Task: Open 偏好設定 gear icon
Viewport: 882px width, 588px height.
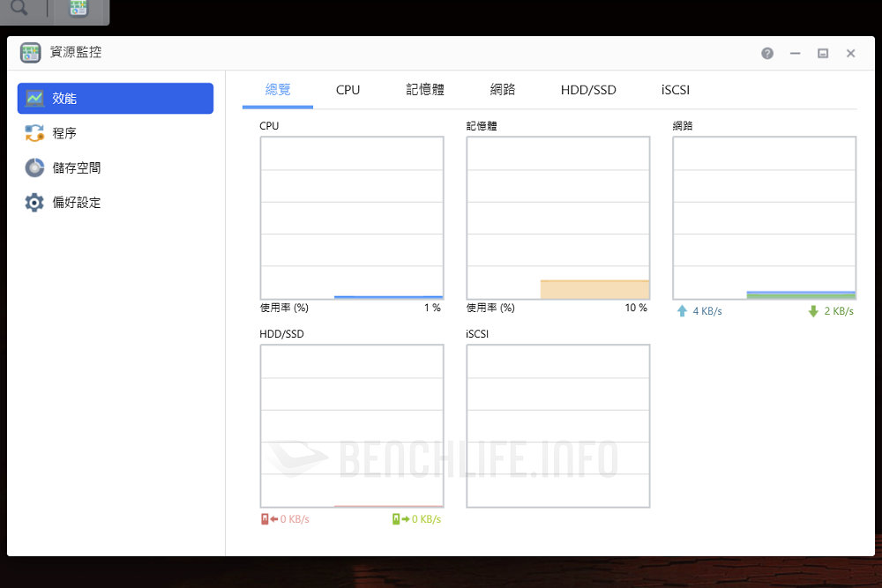Action: [34, 203]
